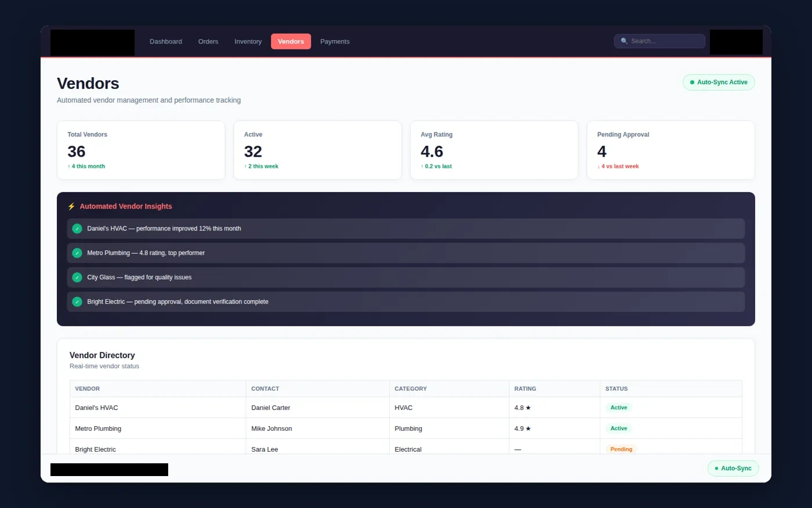Click the Plumbing category cell
This screenshot has width=812, height=508.
449,428
